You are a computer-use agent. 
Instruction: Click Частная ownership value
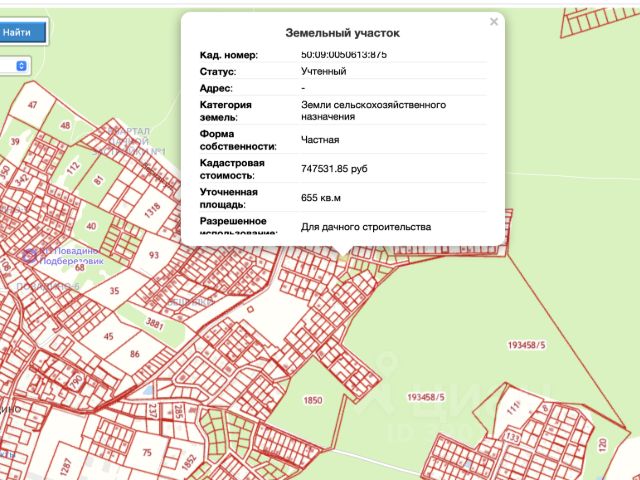click(x=320, y=140)
